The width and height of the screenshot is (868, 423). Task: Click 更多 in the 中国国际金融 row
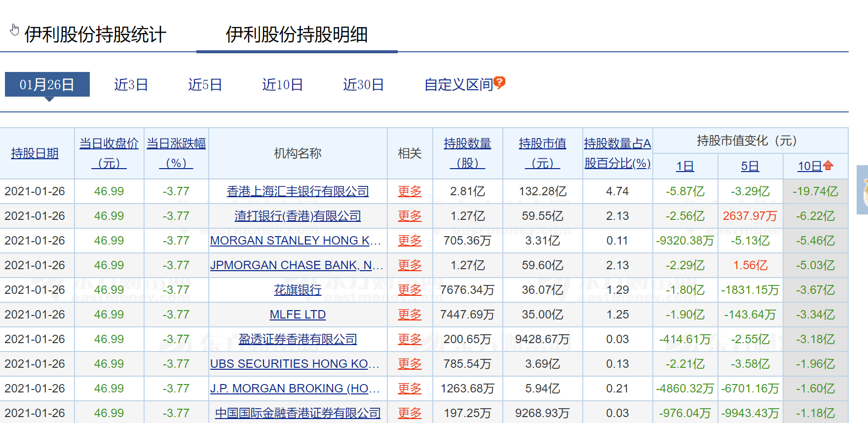(x=410, y=413)
